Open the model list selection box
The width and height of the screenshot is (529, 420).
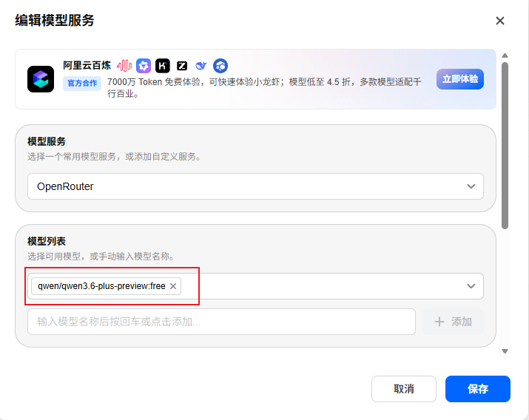(x=255, y=286)
